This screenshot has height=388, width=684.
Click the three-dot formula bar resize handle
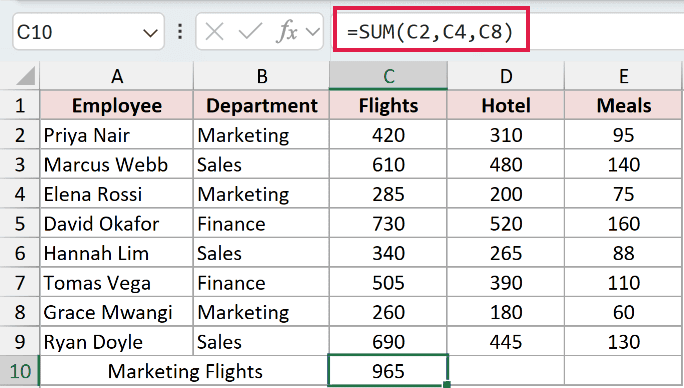pos(180,32)
